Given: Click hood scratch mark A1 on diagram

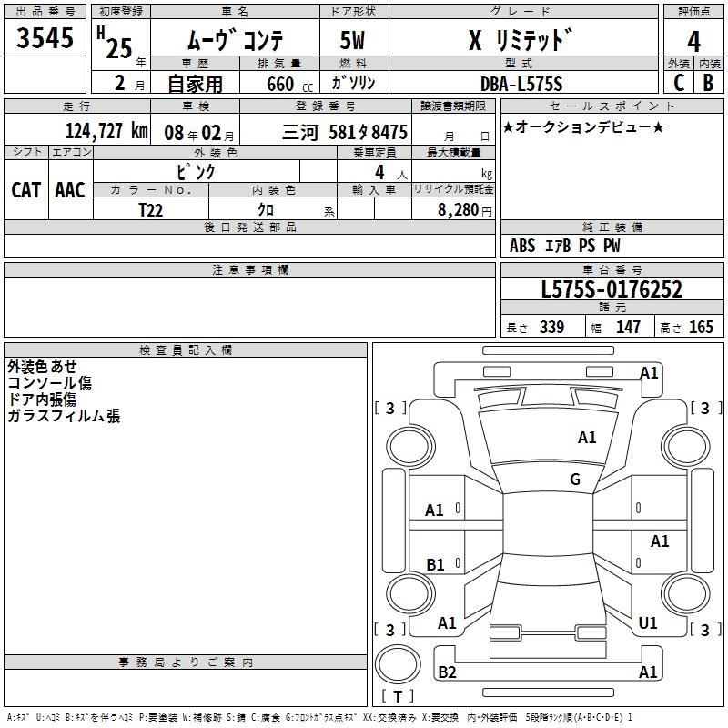Looking at the screenshot, I should pyautogui.click(x=587, y=438).
